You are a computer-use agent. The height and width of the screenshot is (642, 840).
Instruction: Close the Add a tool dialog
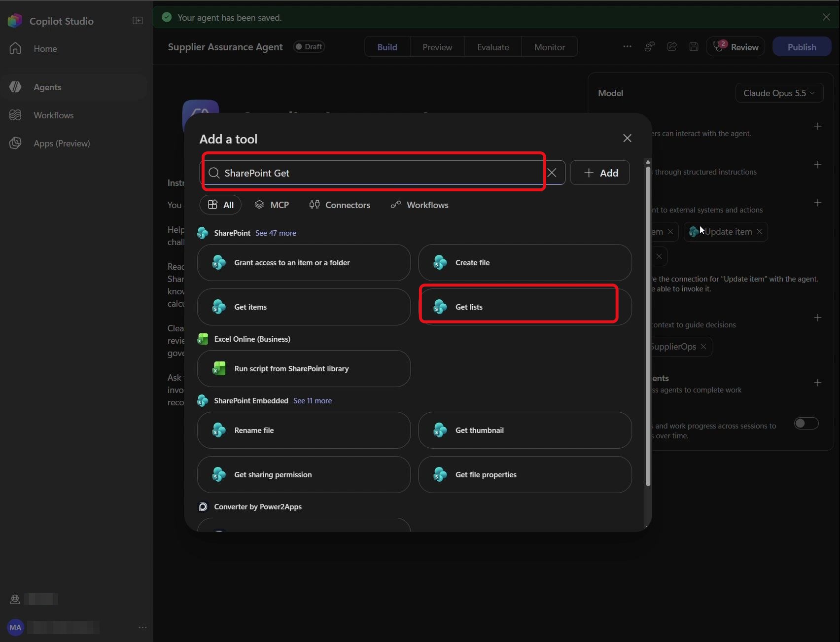coord(627,138)
